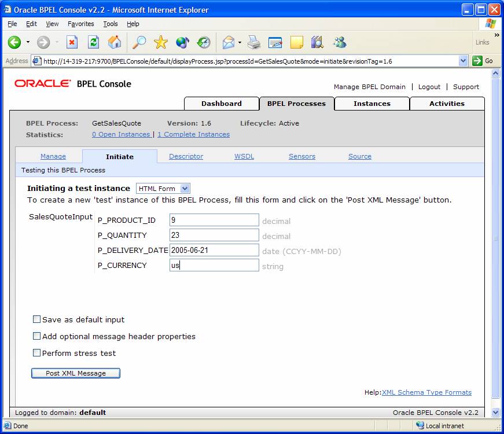
Task: Check Add optional message header properties
Action: coord(37,336)
